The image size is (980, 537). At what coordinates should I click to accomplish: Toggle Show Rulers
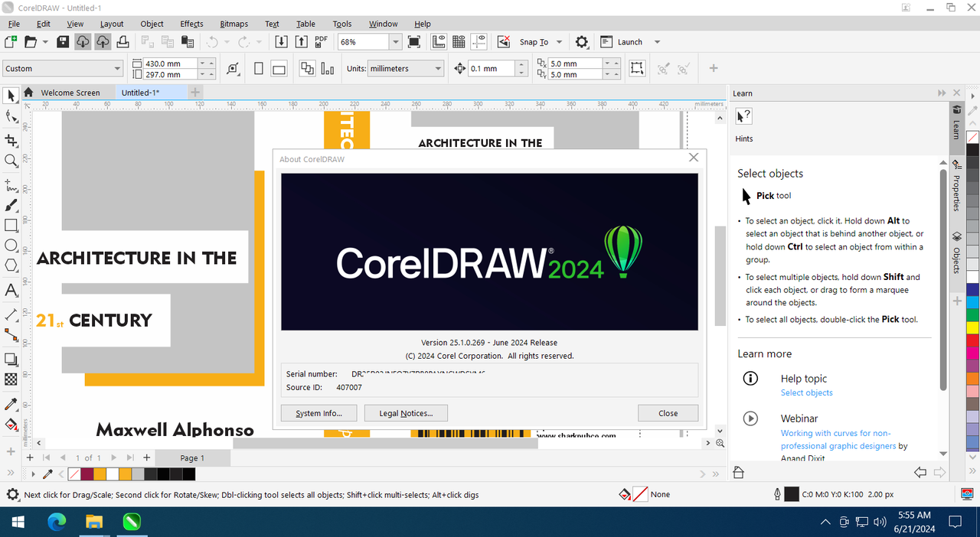coord(439,41)
